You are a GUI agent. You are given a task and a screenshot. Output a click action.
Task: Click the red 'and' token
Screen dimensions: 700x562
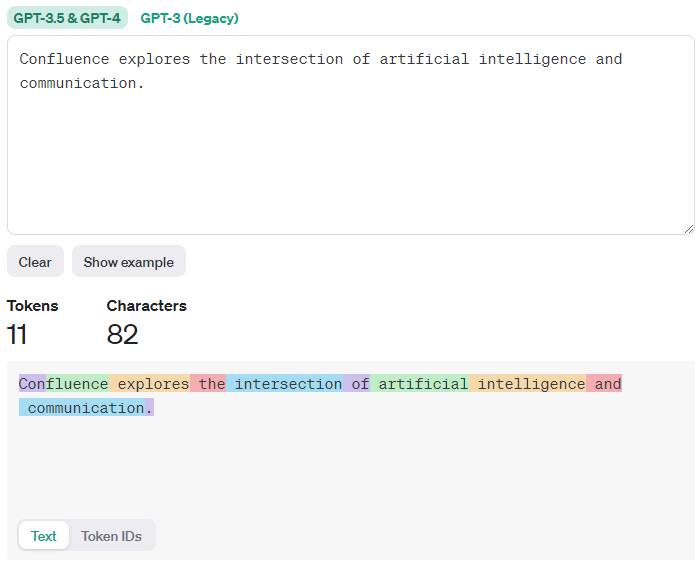[x=604, y=383]
